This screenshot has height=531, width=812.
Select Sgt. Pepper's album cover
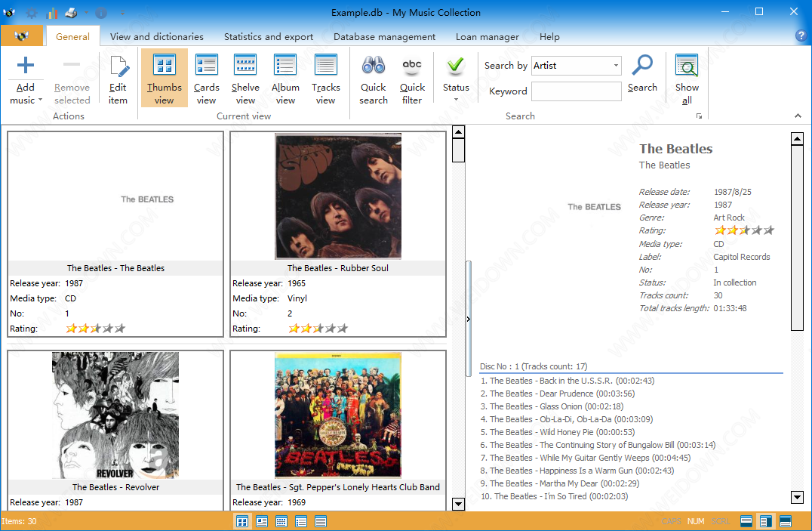click(338, 415)
